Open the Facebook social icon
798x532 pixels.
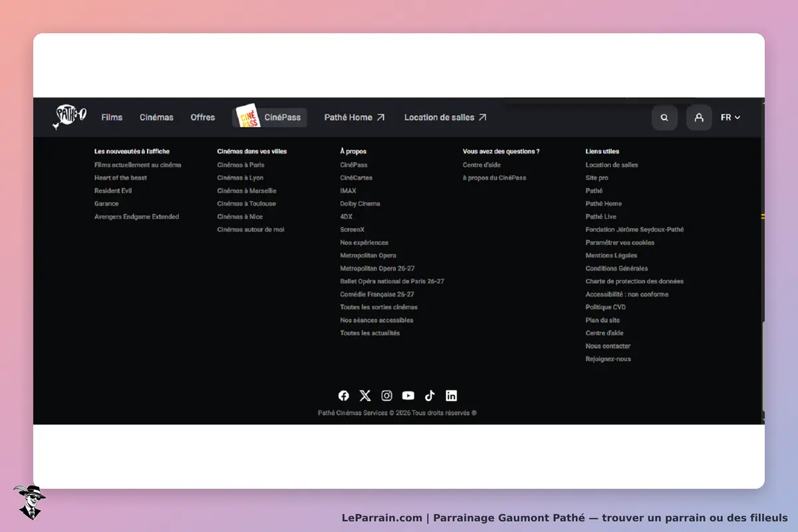click(x=344, y=396)
